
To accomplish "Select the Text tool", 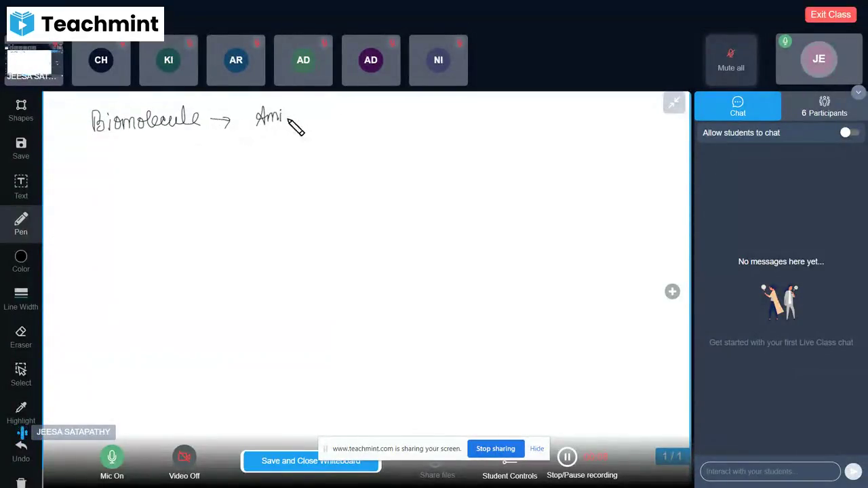I will point(21,187).
